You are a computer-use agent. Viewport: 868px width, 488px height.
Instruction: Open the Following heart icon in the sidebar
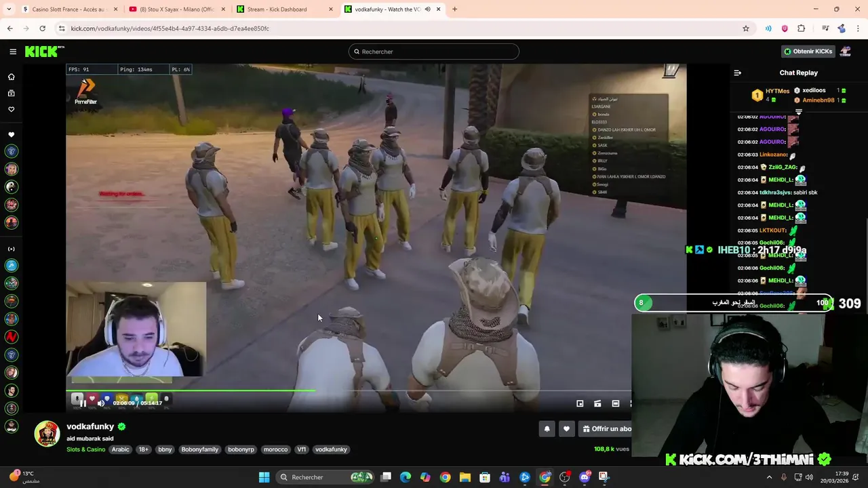coord(11,109)
